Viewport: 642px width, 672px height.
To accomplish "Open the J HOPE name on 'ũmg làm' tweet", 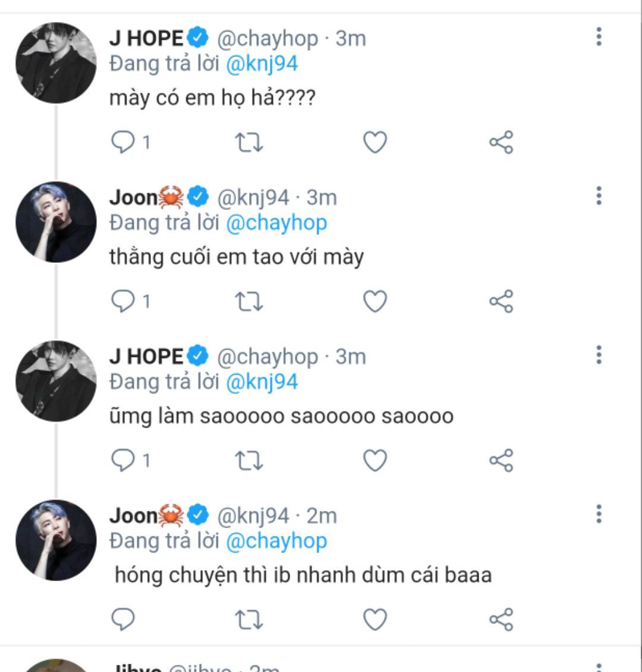I will (146, 357).
